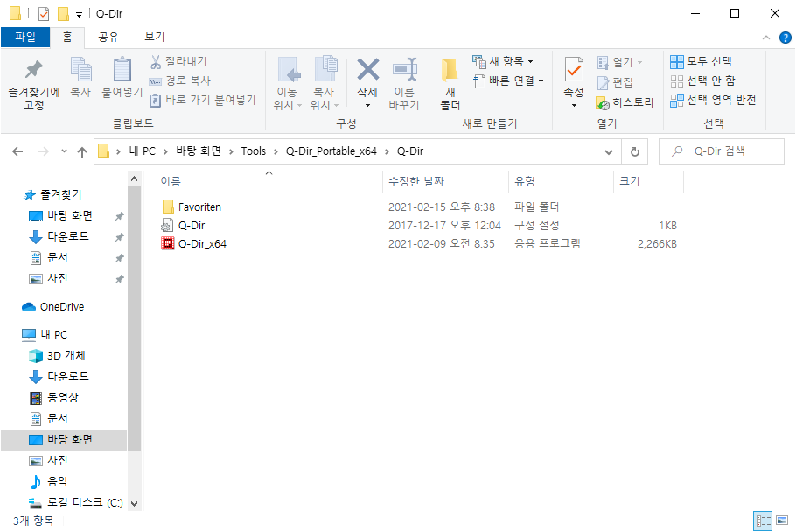Open Quick Access Toolbar customize arrow
Image resolution: width=796 pixels, height=532 pixels.
click(79, 14)
